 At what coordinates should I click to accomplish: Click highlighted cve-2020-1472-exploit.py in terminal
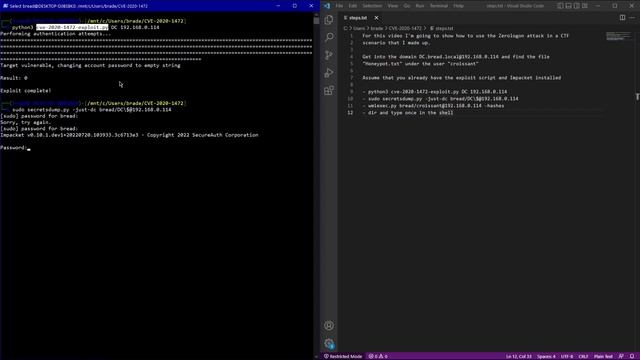[x=72, y=27]
